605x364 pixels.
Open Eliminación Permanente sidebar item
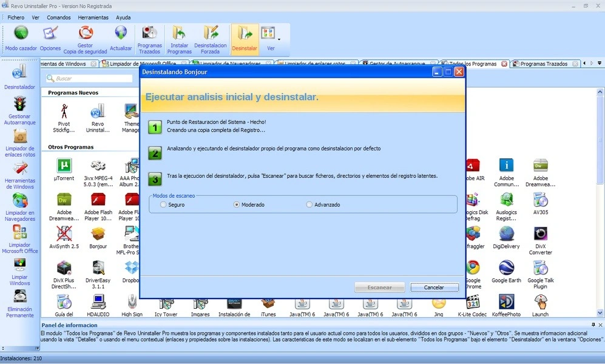[x=20, y=304]
